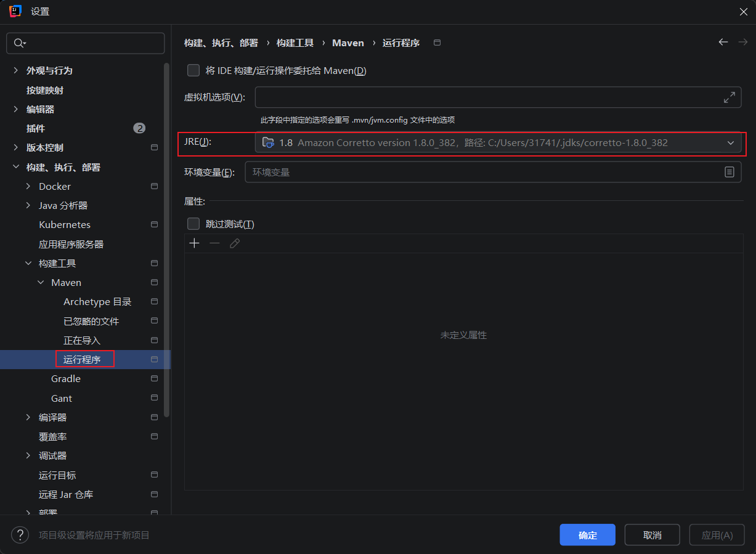Select 运行目标 in settings tree
Screen dimensions: 756x554
pyautogui.click(x=57, y=475)
